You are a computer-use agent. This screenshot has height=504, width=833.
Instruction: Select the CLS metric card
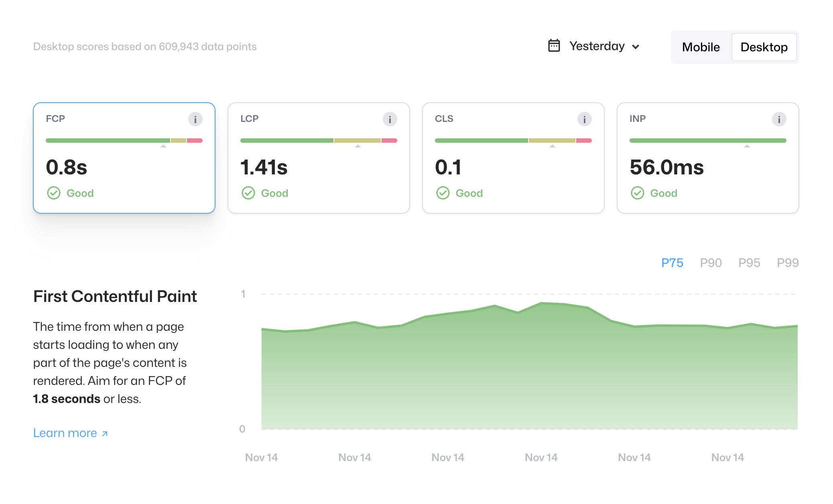pos(513,158)
